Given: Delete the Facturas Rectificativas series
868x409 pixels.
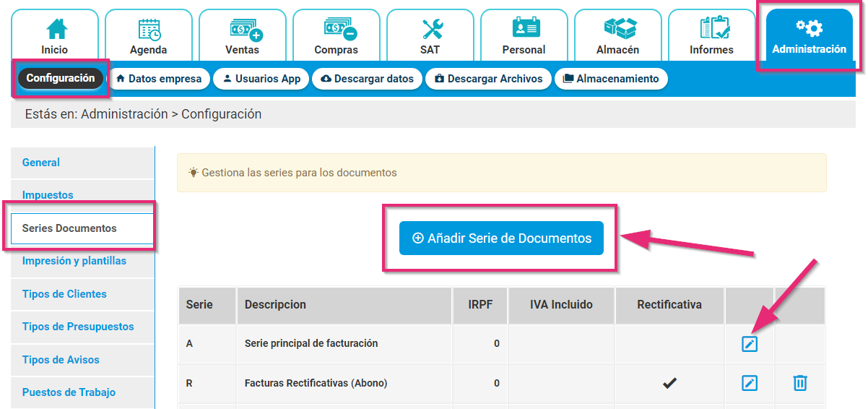Looking at the screenshot, I should click(799, 383).
